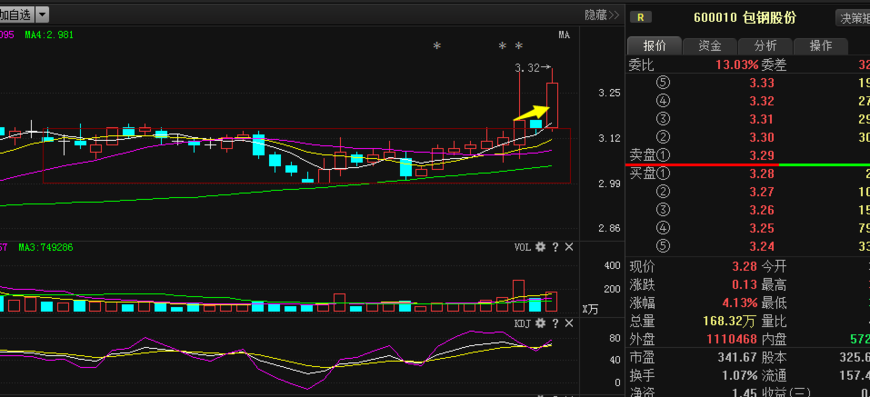
Task: Open KDJ indicator help question mark
Action: coord(555,323)
